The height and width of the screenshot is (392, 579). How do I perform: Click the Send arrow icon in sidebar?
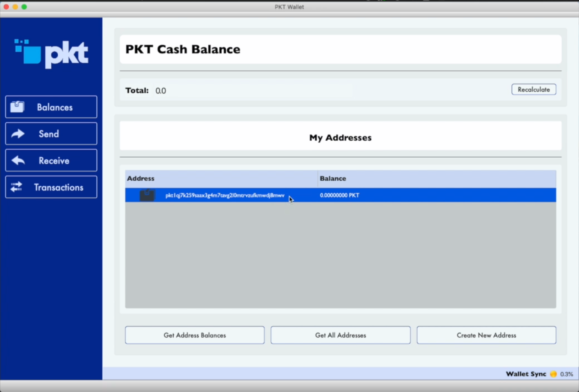17,133
